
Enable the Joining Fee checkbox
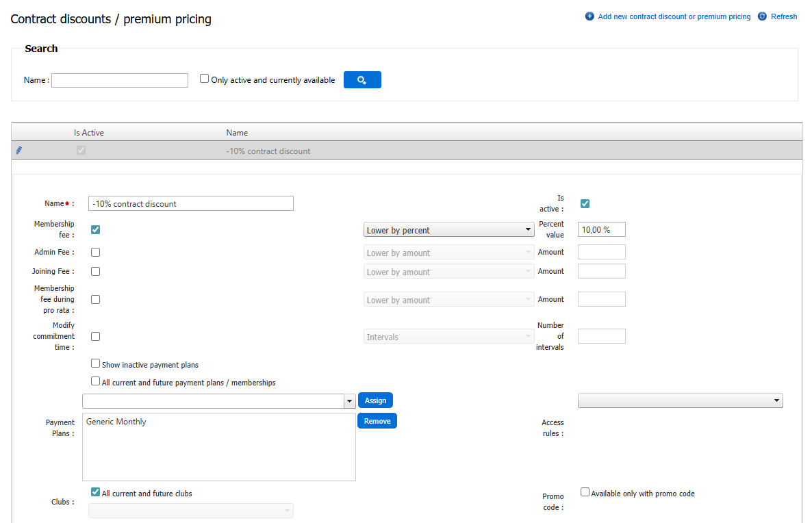(x=96, y=272)
